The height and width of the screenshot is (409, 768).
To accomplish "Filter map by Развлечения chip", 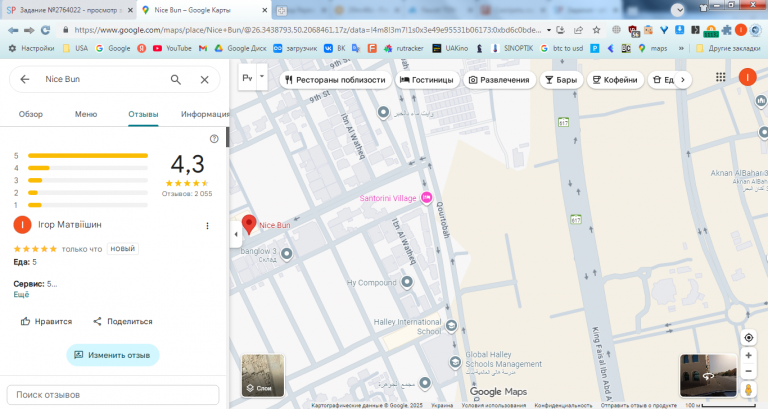I will [x=499, y=80].
